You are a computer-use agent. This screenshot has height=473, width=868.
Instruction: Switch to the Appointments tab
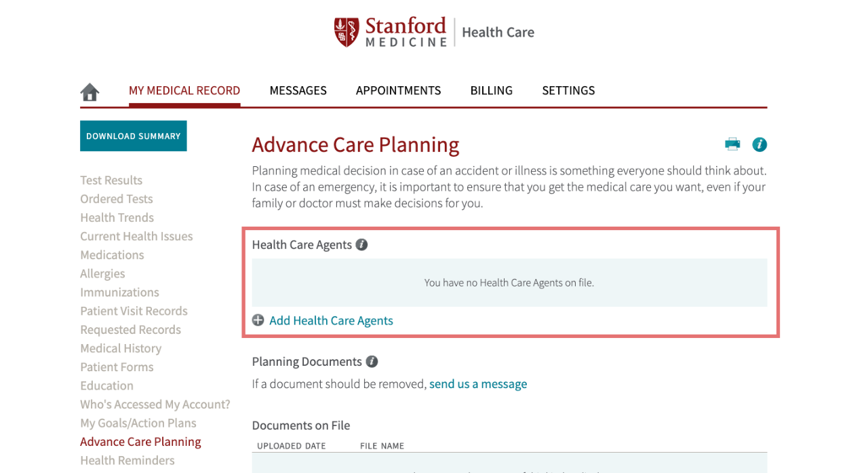(398, 90)
